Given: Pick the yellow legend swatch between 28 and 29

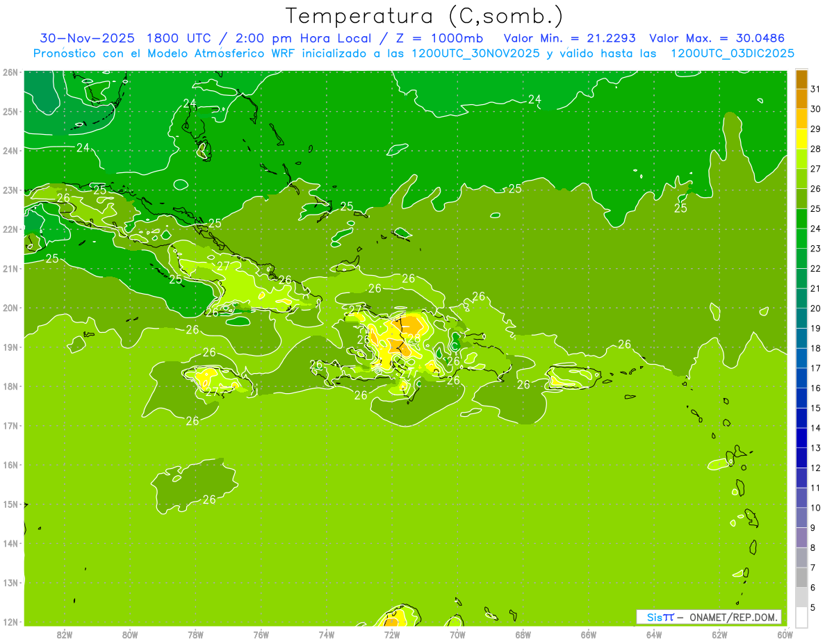Looking at the screenshot, I should click(x=801, y=139).
